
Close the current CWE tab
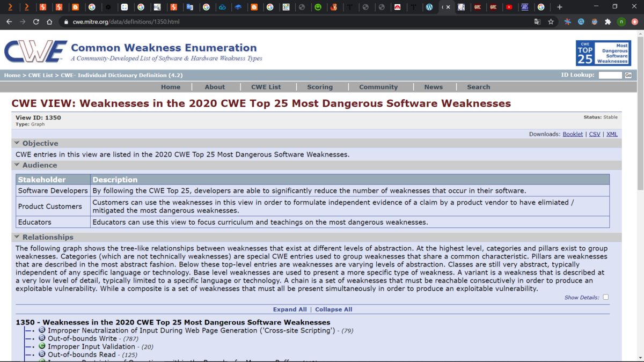[449, 7]
